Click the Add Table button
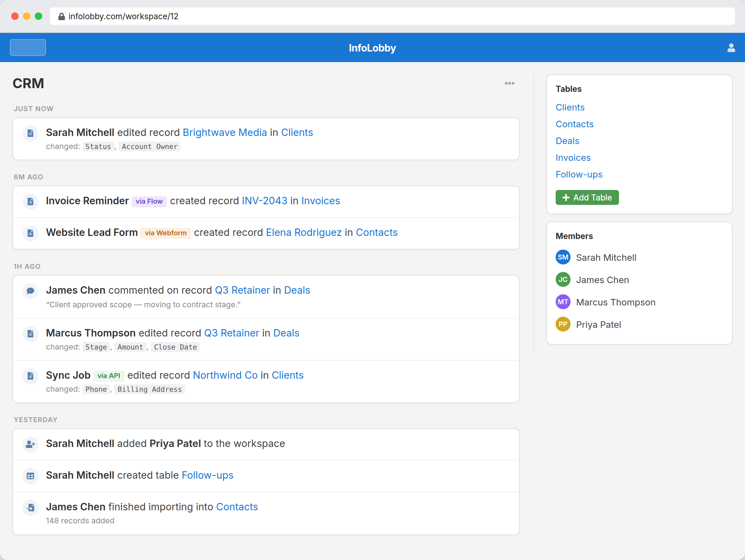Viewport: 745px width, 560px height. [x=587, y=197]
